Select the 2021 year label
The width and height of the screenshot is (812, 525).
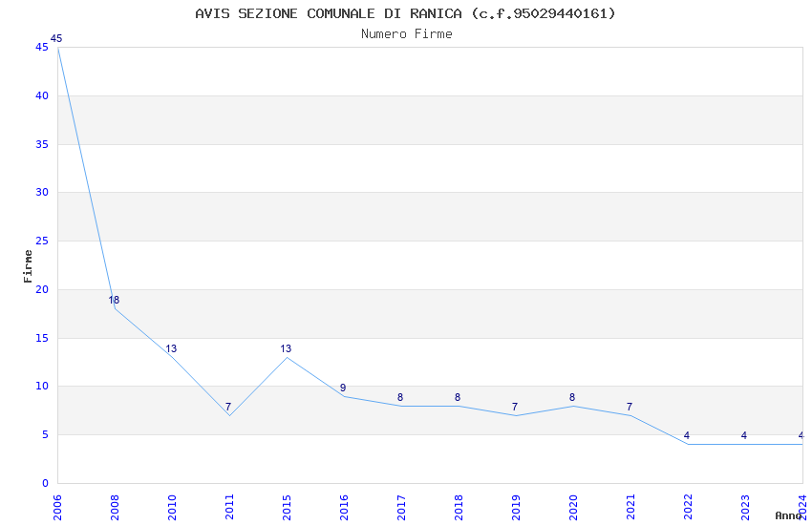point(630,507)
